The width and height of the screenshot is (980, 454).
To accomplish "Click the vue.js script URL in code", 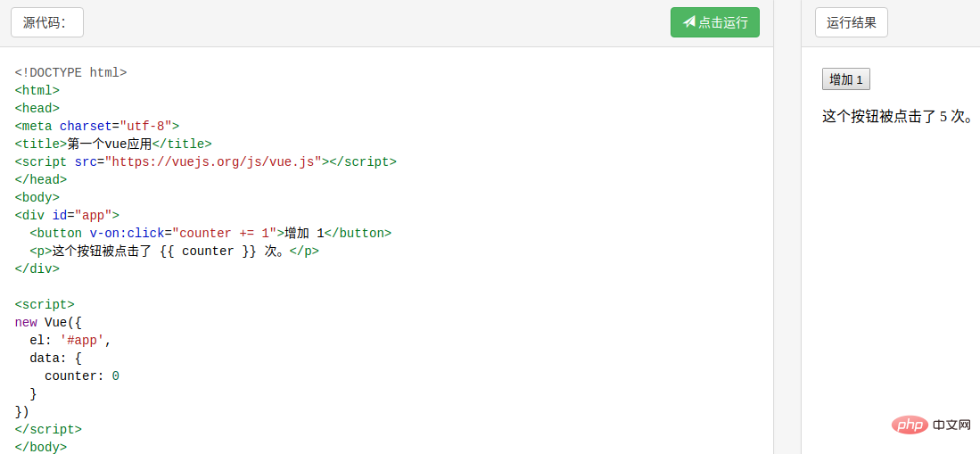I will coord(213,161).
